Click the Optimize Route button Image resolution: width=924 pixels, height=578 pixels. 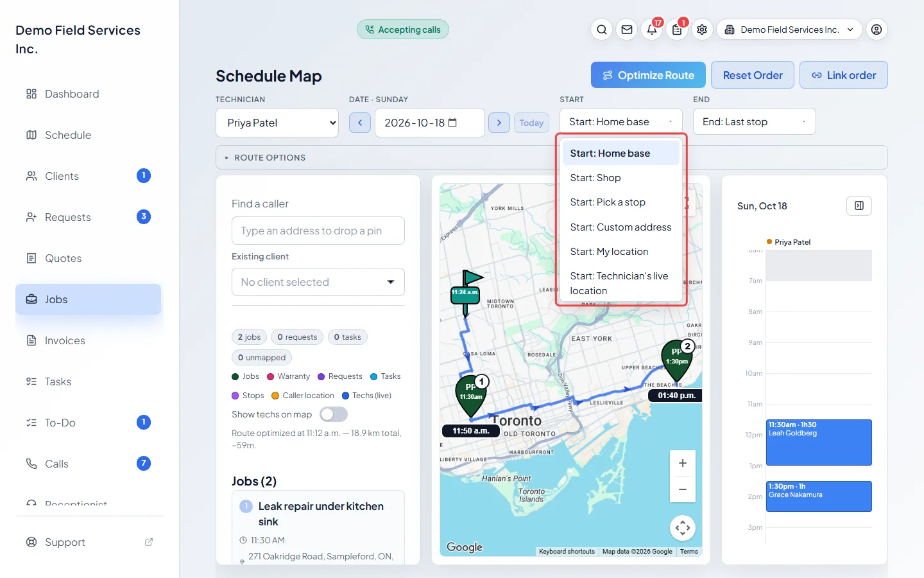(x=648, y=75)
